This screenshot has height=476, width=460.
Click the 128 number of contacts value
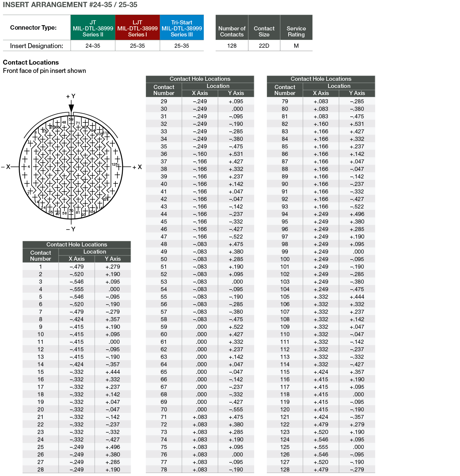pyautogui.click(x=232, y=46)
